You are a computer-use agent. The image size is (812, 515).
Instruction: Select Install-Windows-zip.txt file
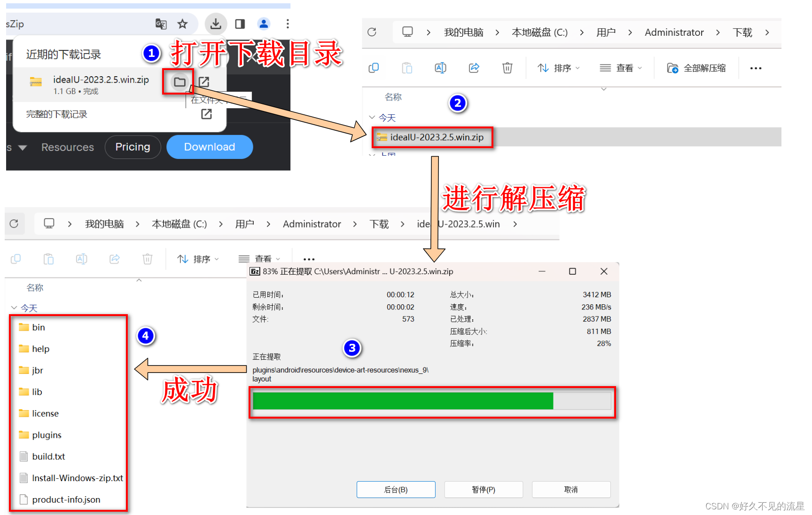[x=71, y=478]
